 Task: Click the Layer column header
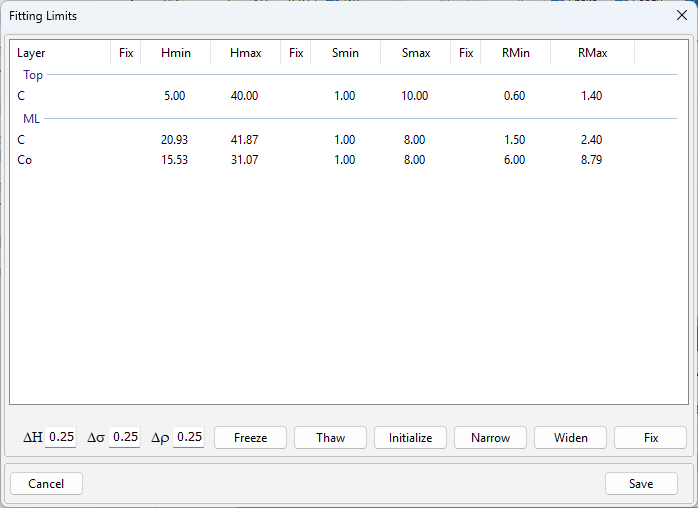pos(60,53)
